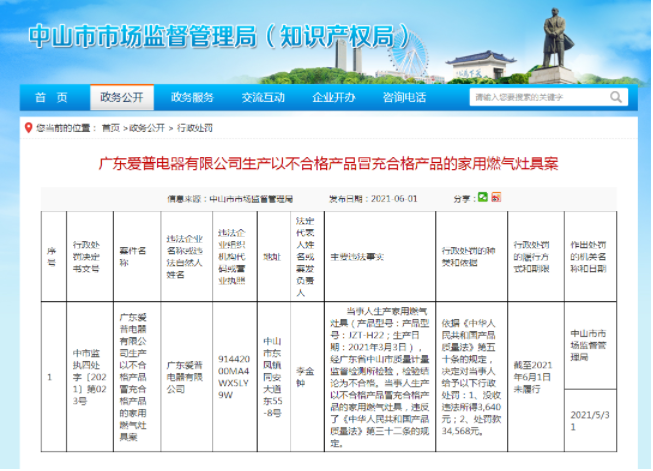The width and height of the screenshot is (653, 471).
Task: Click the search magnifier icon
Action: [x=616, y=97]
